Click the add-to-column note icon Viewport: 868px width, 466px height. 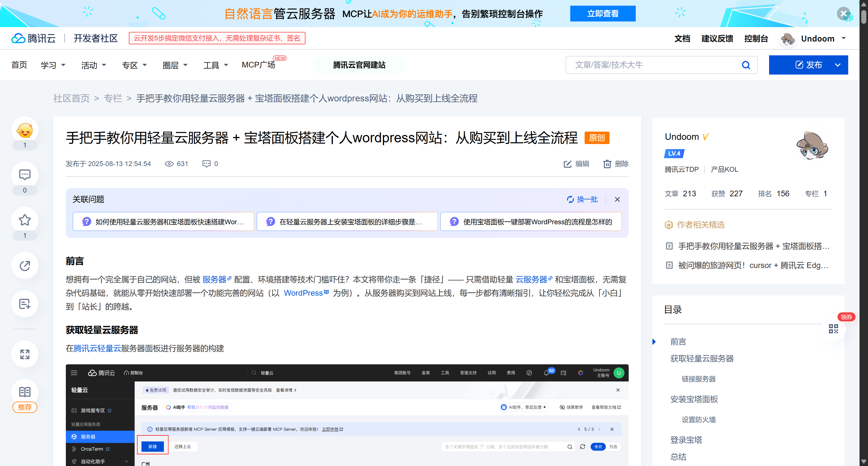click(25, 304)
